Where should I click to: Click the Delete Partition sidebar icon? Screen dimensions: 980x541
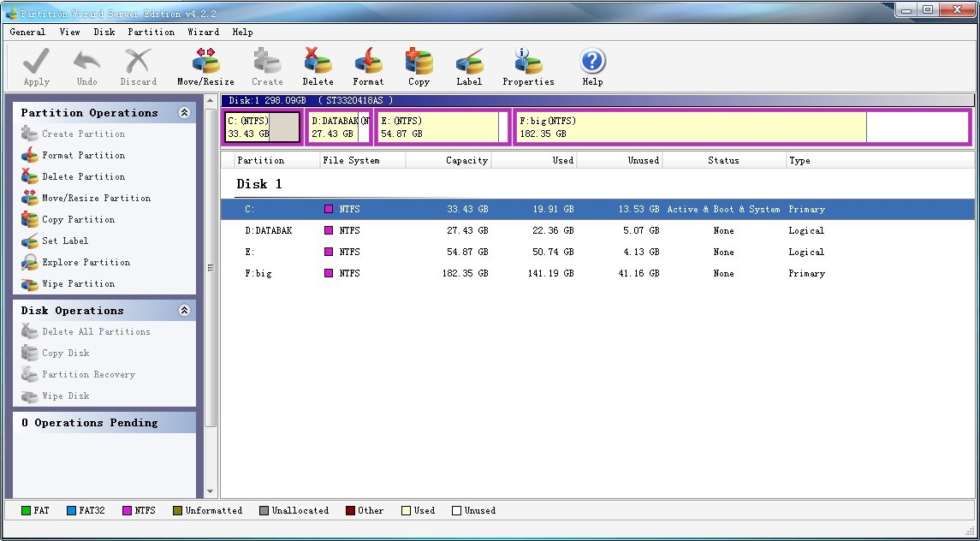(29, 176)
